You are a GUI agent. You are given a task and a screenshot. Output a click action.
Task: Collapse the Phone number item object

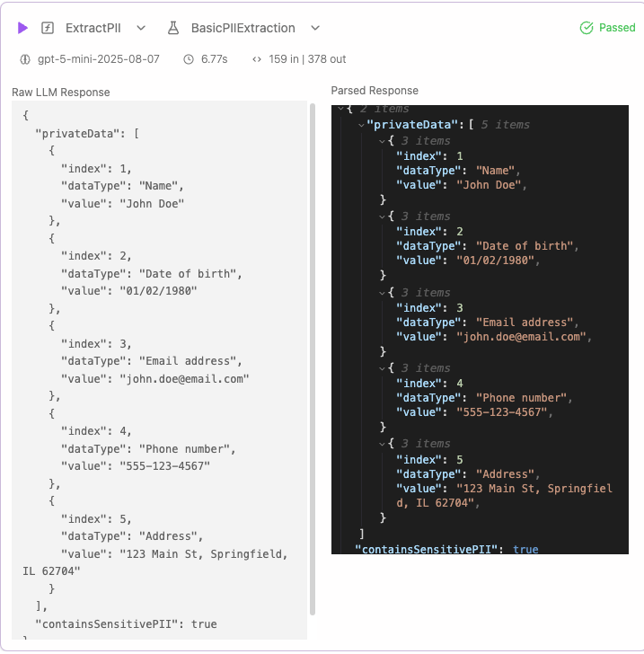383,368
